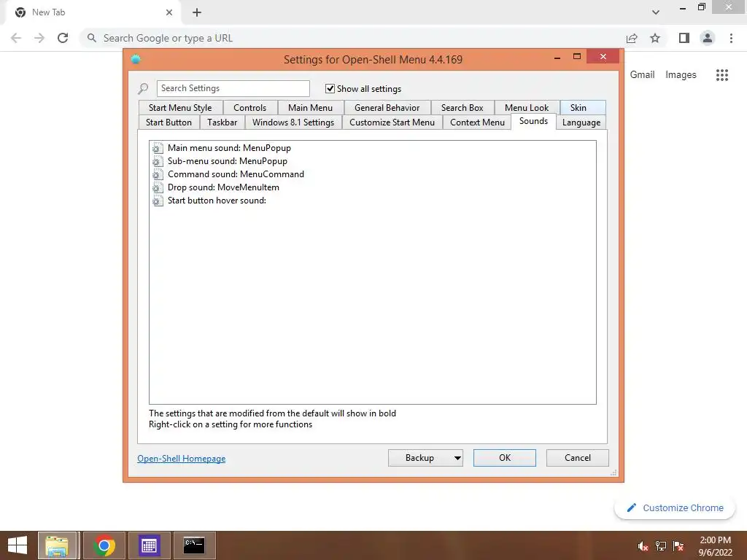
Task: Click Chrome's forward navigation arrow
Action: (39, 38)
